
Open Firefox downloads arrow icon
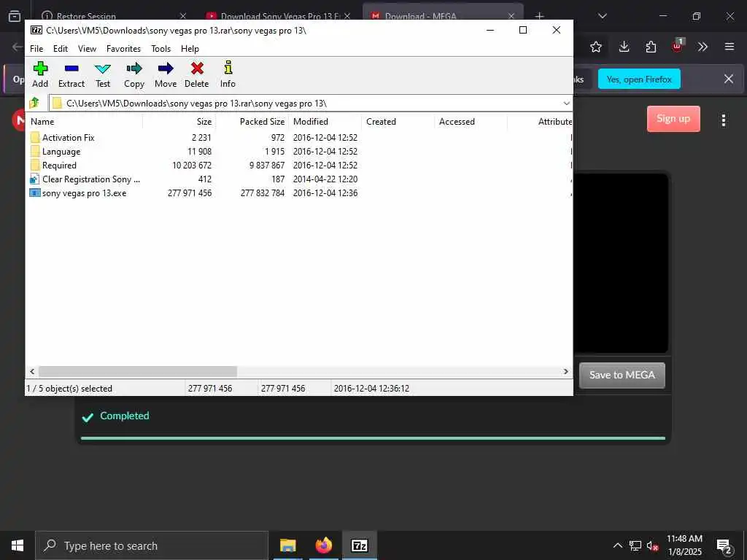pyautogui.click(x=624, y=46)
